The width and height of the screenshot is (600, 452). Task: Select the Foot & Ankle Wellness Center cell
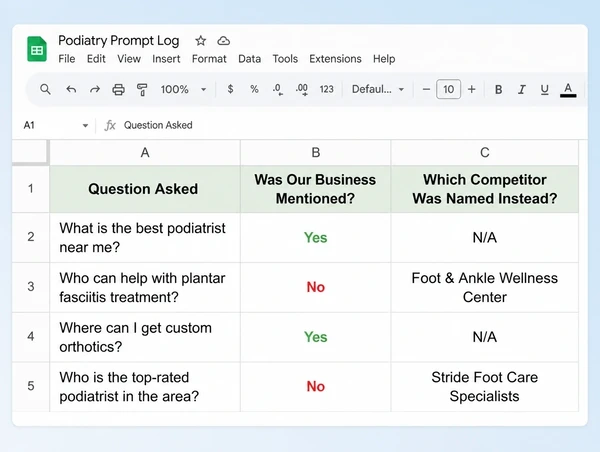point(484,287)
